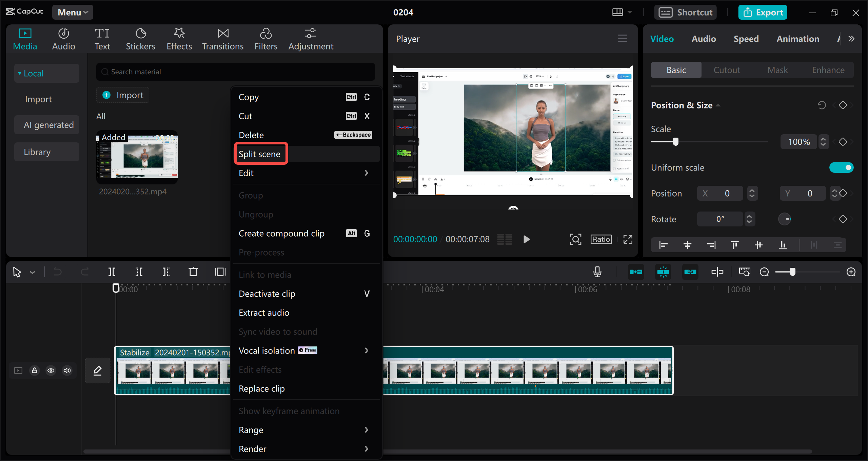Click the record voiceover microphone icon

pyautogui.click(x=597, y=272)
